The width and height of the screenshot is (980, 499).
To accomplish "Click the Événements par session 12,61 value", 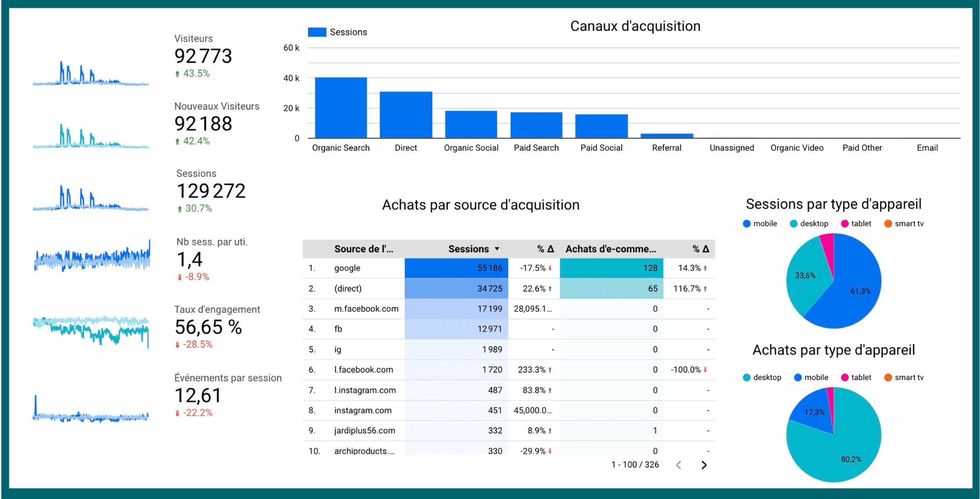I will 198,396.
